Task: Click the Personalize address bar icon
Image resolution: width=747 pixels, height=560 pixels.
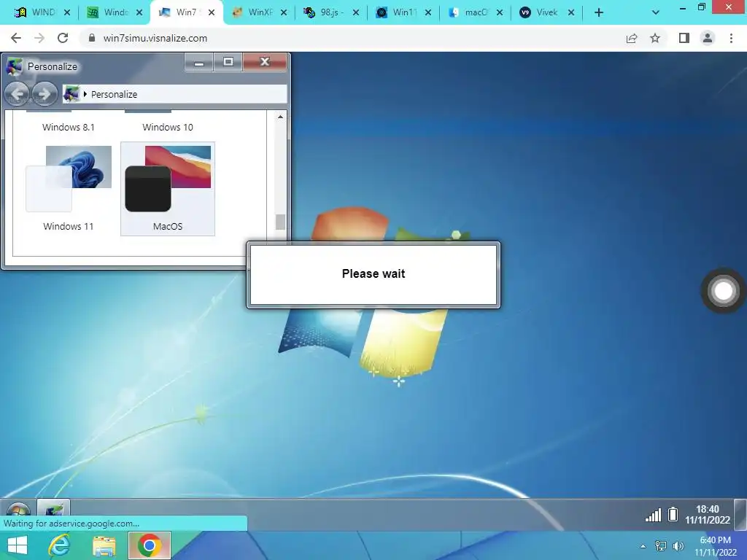Action: [x=71, y=94]
